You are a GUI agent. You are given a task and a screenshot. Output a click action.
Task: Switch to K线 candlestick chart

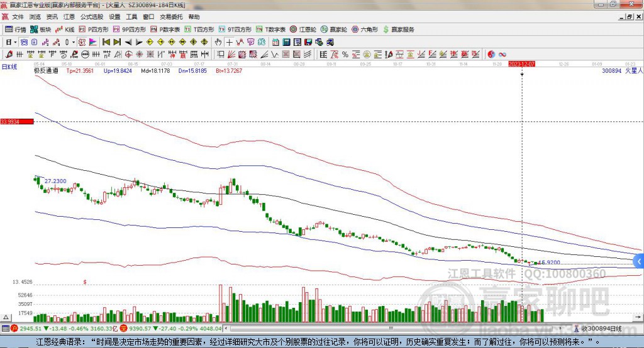coord(65,30)
